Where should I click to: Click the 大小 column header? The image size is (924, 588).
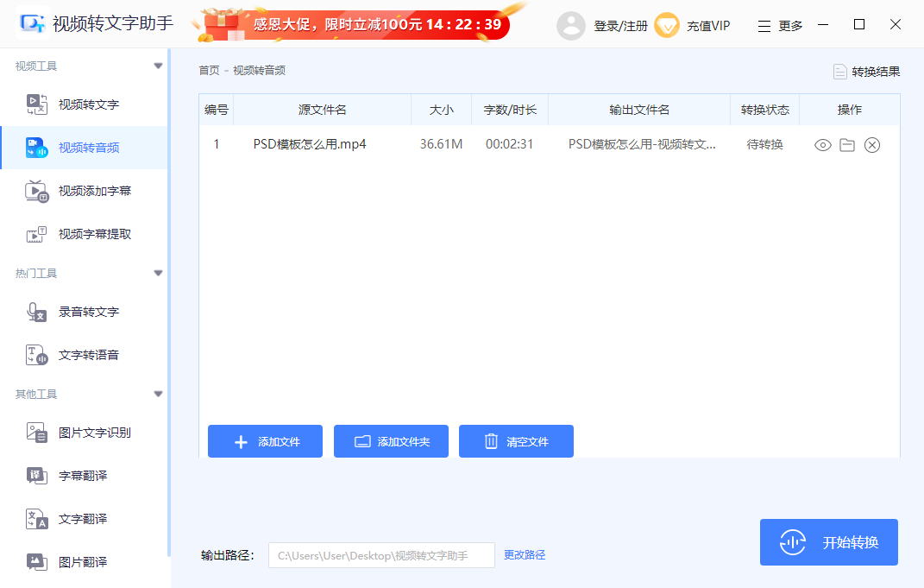[442, 110]
